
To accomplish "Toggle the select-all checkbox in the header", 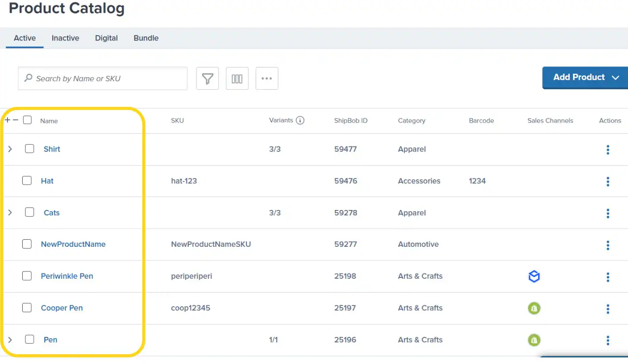I will (27, 119).
